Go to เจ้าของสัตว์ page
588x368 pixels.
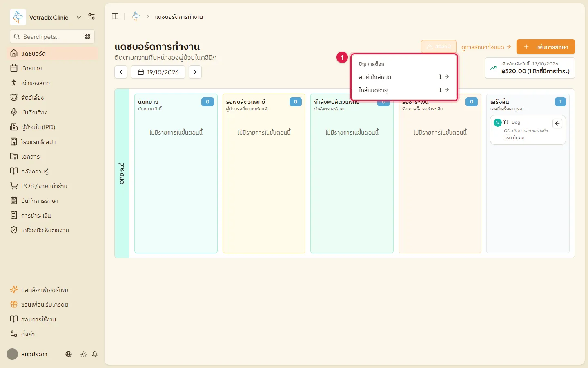52,83
